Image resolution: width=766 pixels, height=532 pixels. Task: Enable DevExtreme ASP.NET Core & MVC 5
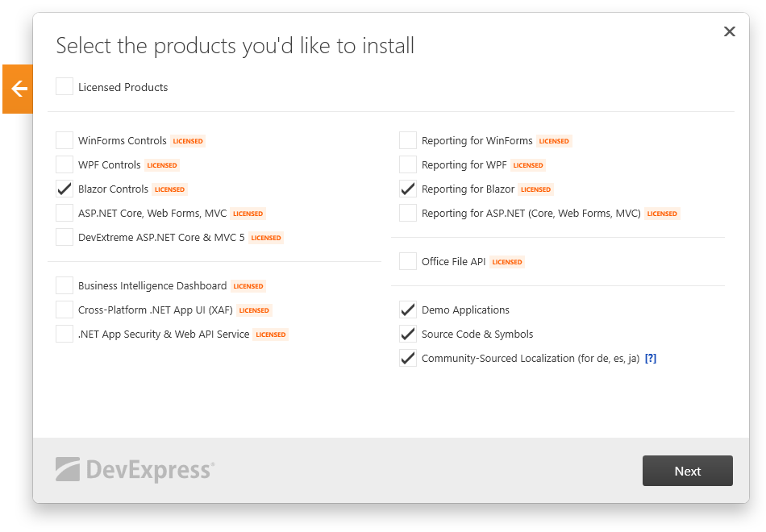point(64,237)
